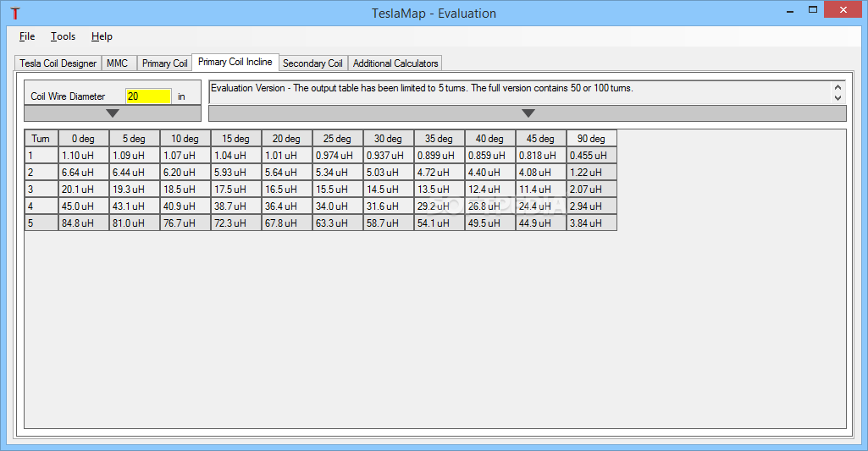Select the Primary Coil Incline tab

click(x=235, y=62)
